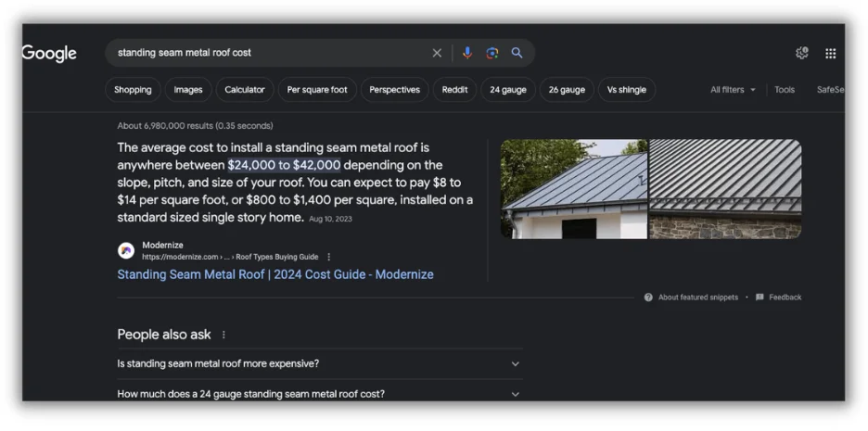This screenshot has height=431, width=868.
Task: Click the Google logo
Action: 49,54
